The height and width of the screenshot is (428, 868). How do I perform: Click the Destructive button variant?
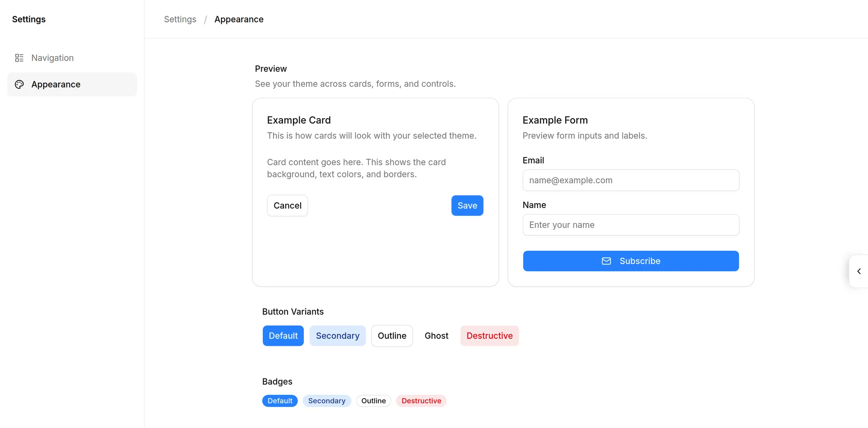coord(490,336)
